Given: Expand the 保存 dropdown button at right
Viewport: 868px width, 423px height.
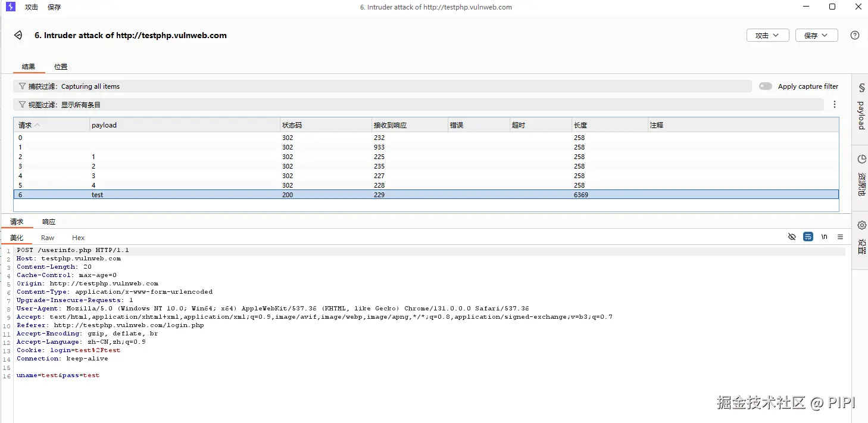Looking at the screenshot, I should coord(817,35).
